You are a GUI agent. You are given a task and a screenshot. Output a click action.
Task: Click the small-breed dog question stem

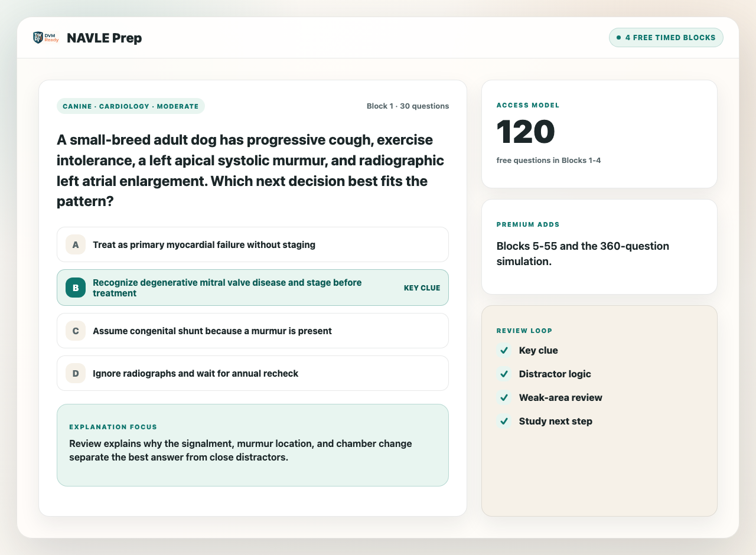pos(250,171)
